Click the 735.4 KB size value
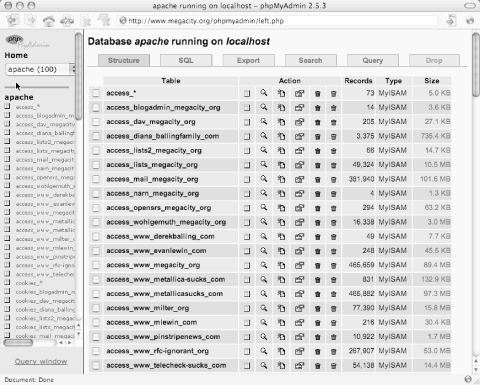The width and height of the screenshot is (481, 385). [435, 136]
